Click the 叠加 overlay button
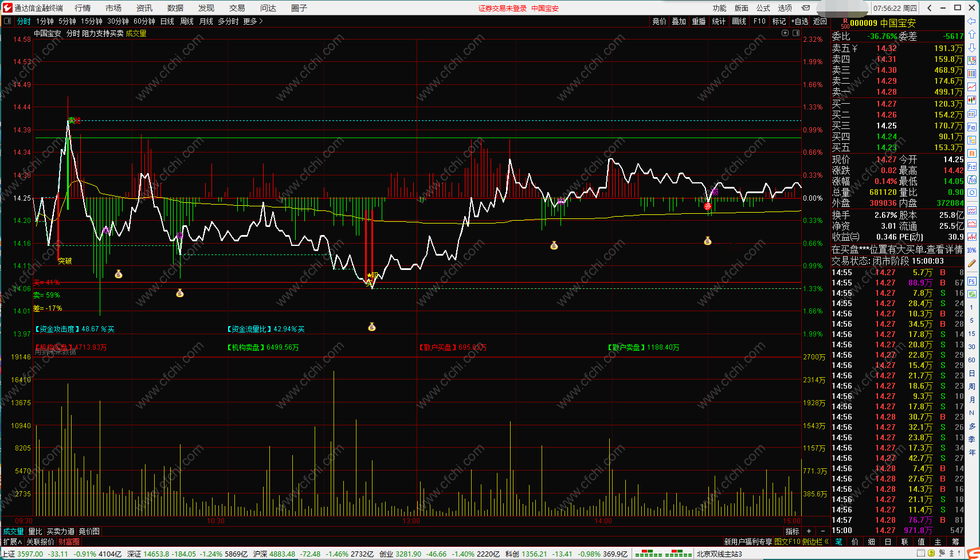The image size is (980, 560). click(679, 21)
